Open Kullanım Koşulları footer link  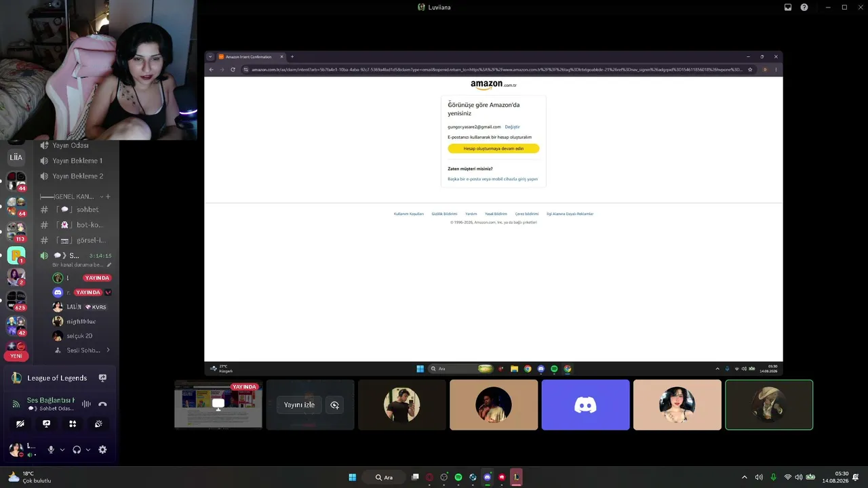tap(409, 213)
